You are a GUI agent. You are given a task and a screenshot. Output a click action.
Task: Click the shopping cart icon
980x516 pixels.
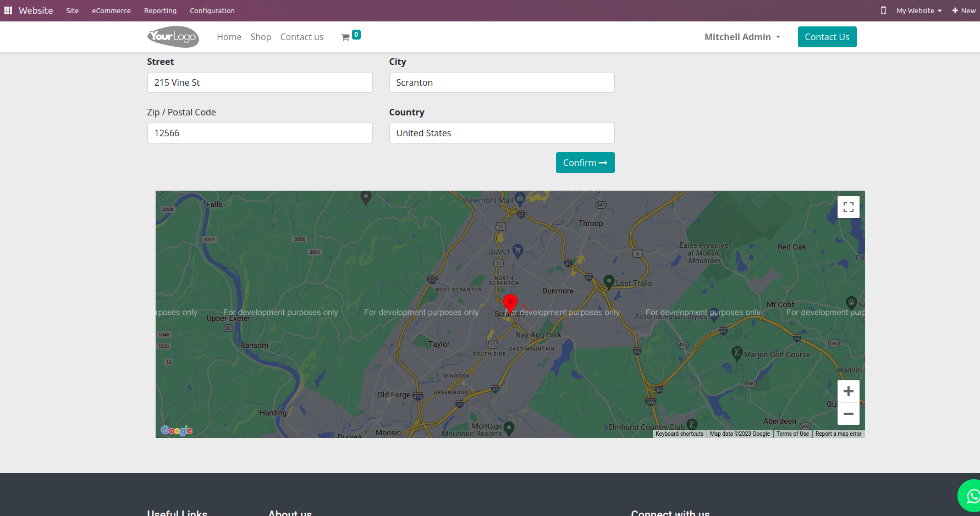(345, 37)
